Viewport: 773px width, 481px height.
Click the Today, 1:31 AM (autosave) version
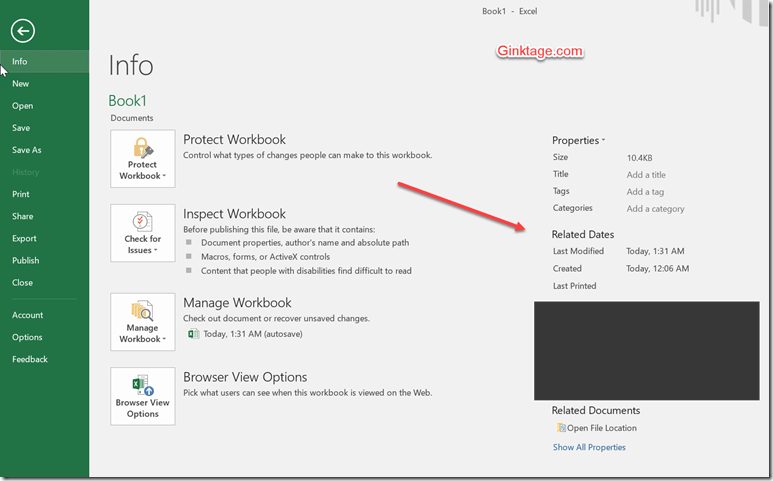click(253, 334)
